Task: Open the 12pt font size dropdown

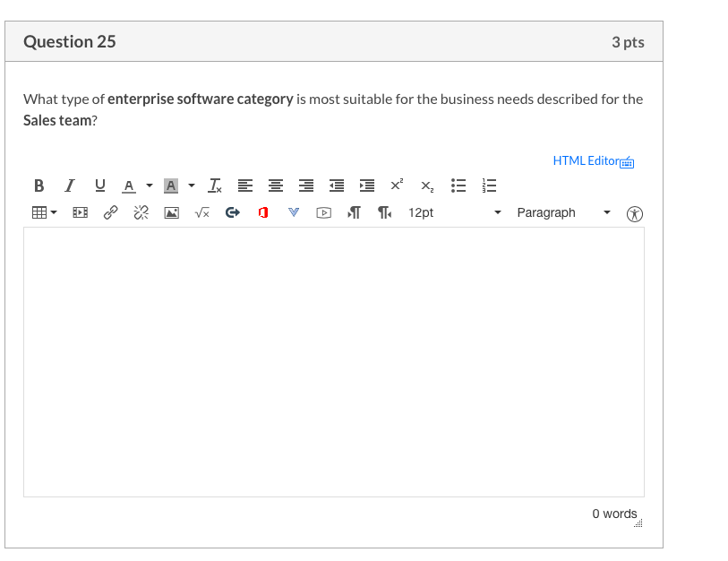Action: 455,213
